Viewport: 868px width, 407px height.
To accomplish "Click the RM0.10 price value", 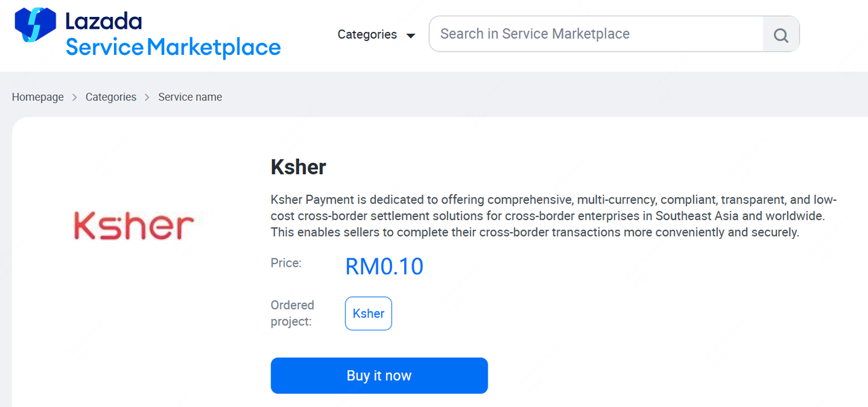I will (384, 267).
